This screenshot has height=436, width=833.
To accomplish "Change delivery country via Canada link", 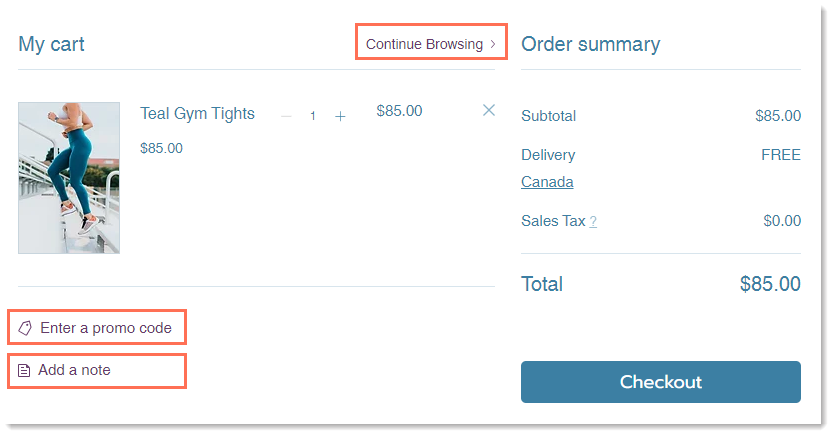I will 547,182.
